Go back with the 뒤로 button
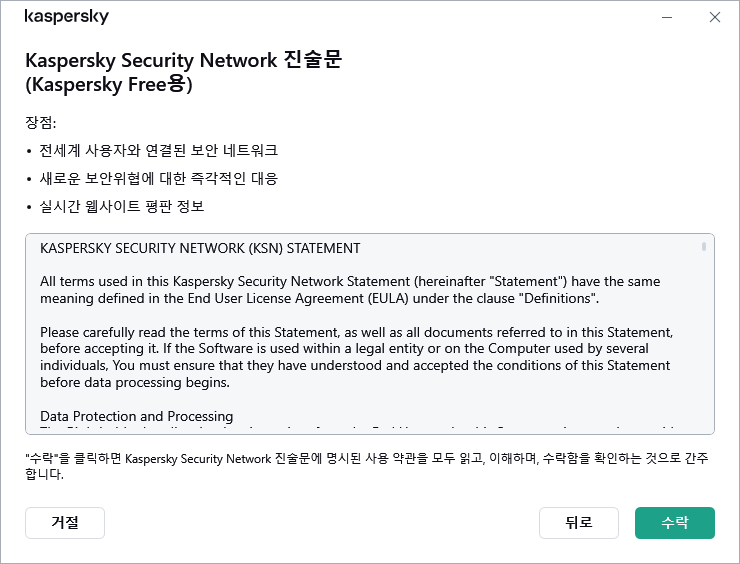 coord(578,522)
